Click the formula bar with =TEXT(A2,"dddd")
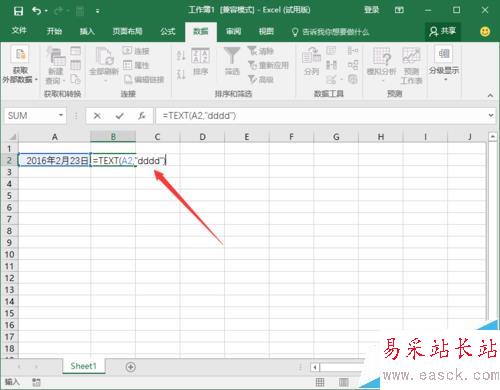This screenshot has height=390, width=500. tap(321, 116)
